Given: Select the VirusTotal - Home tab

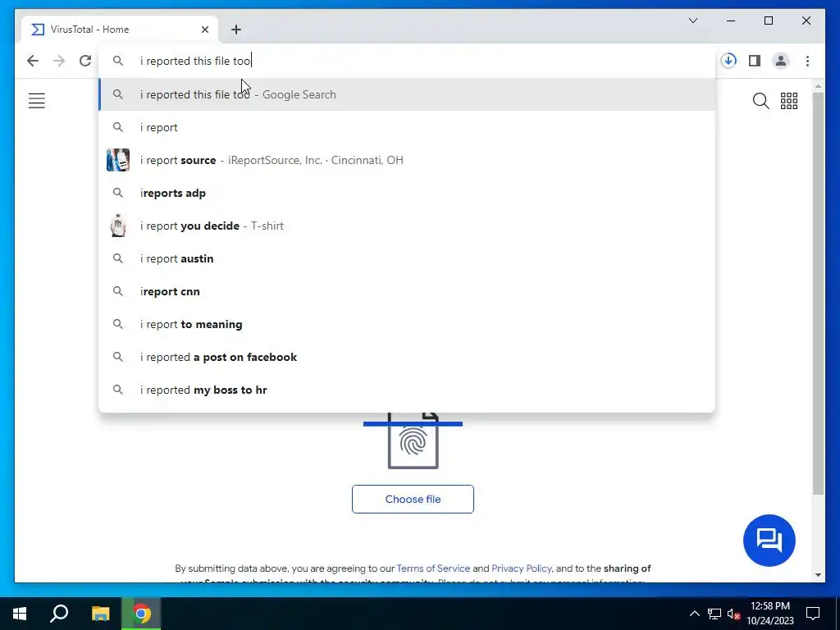Looking at the screenshot, I should tap(121, 30).
